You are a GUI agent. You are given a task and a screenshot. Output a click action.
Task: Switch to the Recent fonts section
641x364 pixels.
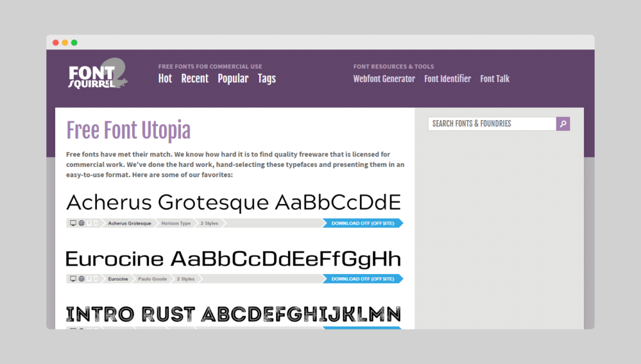click(x=195, y=78)
